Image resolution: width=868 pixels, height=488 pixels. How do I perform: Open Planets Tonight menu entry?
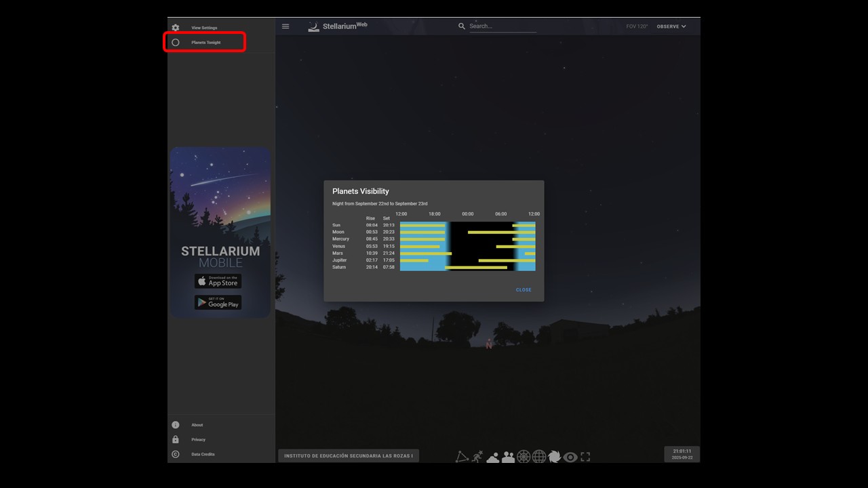pos(221,43)
